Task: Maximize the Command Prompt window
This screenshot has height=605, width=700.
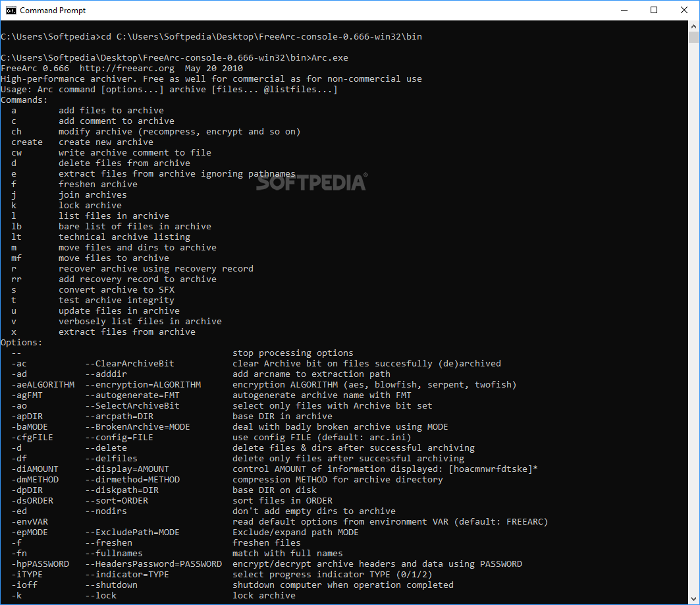Action: (654, 11)
